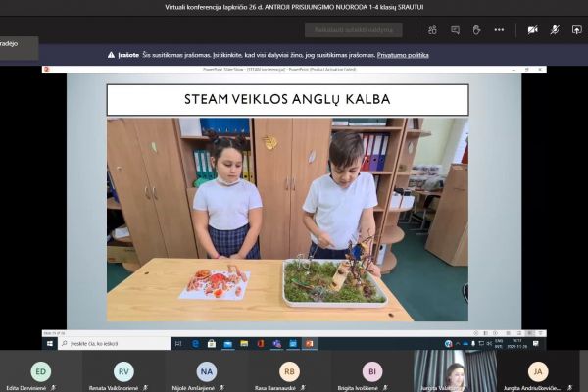Click muted mic icon beside Renata's name
Screen dimensions: 588x392
[x=145, y=388]
